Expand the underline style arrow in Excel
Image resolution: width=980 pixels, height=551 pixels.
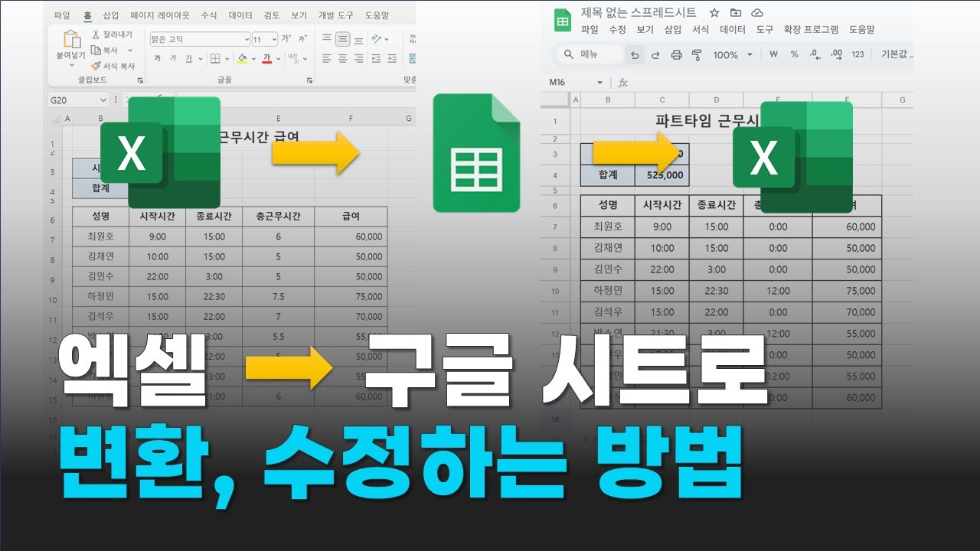(x=200, y=59)
